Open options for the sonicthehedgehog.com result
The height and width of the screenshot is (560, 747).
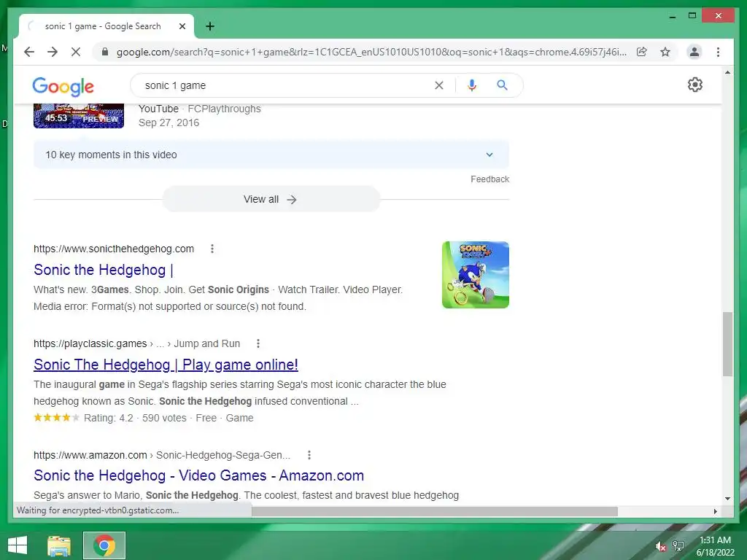point(212,249)
